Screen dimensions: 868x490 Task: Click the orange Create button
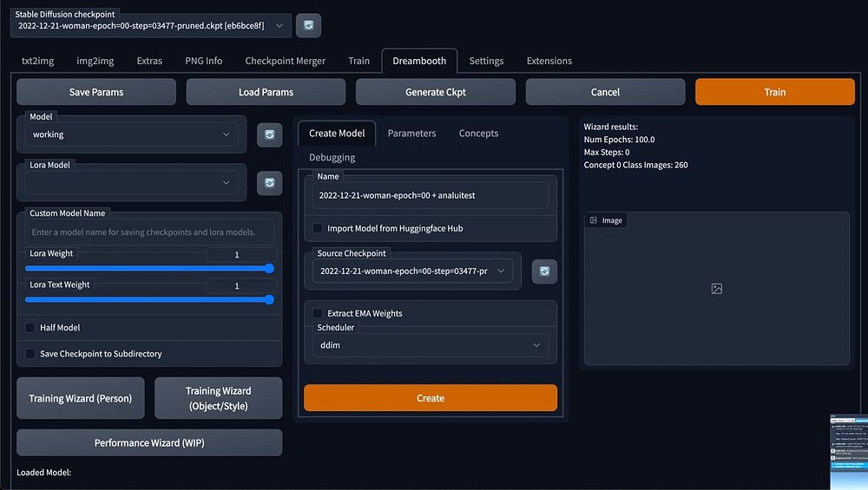coord(431,398)
